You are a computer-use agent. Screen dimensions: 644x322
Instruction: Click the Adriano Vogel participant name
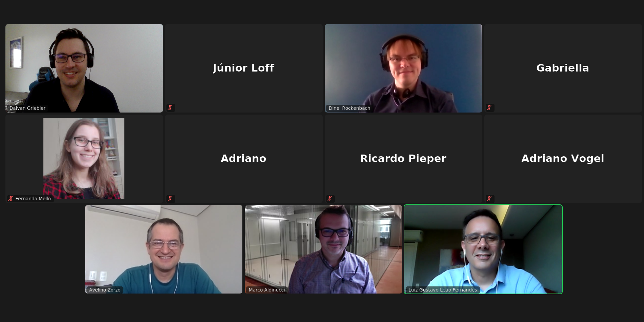coord(563,158)
